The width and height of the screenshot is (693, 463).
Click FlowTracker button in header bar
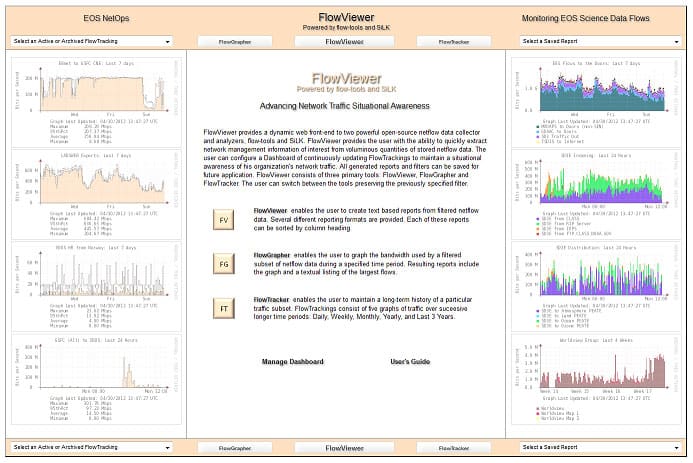click(x=453, y=42)
